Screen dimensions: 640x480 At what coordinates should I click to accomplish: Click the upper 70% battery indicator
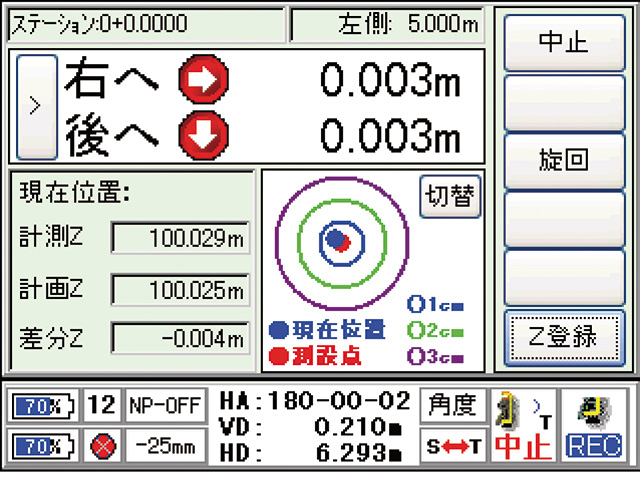42,406
